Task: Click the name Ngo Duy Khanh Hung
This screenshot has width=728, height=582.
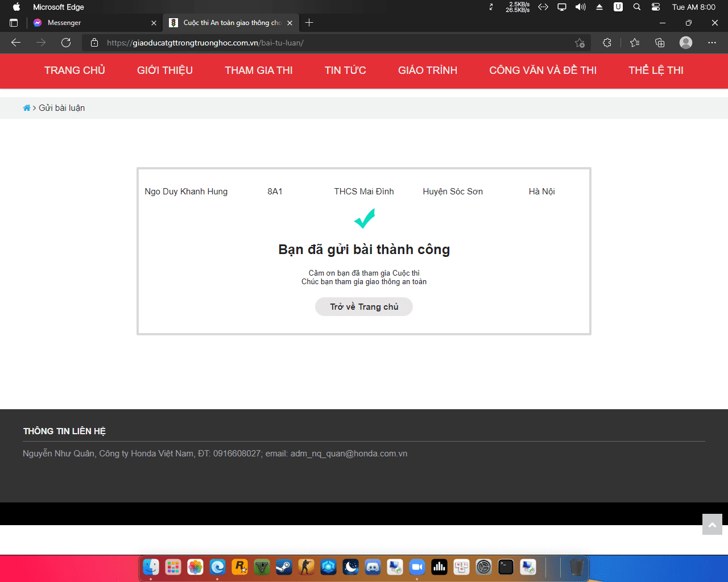Action: coord(186,192)
